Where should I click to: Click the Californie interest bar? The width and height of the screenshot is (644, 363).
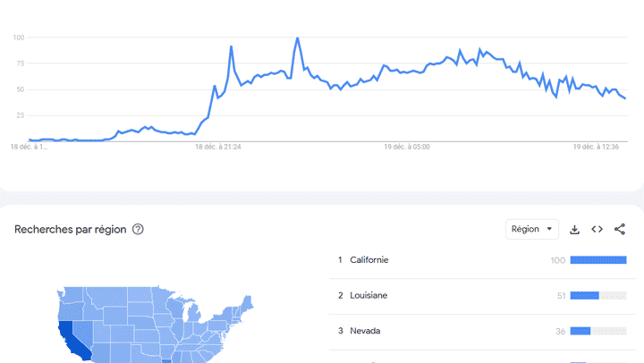coord(597,260)
